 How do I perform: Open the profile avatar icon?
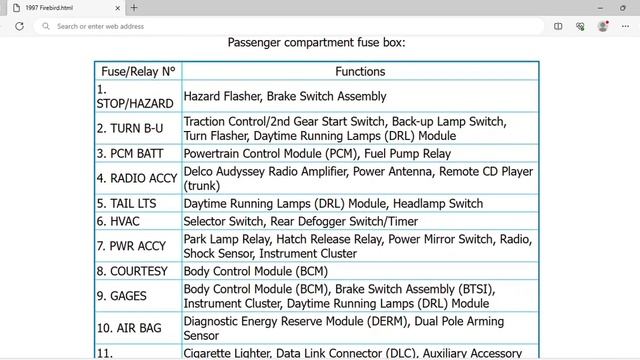click(603, 27)
